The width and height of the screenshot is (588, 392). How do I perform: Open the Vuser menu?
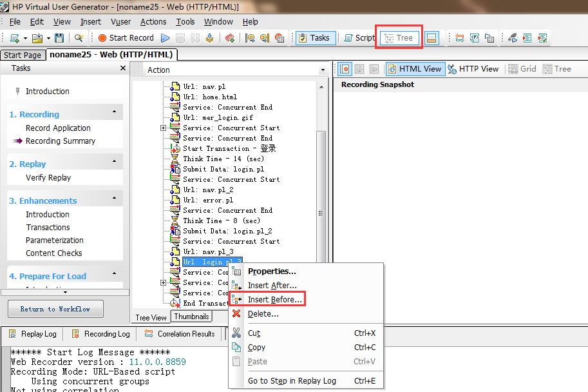click(120, 22)
